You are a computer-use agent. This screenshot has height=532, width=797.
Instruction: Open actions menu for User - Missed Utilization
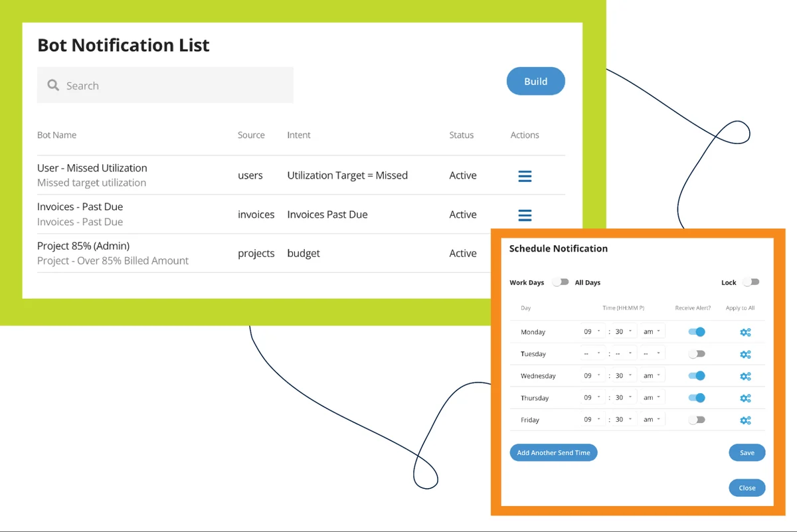pos(525,176)
